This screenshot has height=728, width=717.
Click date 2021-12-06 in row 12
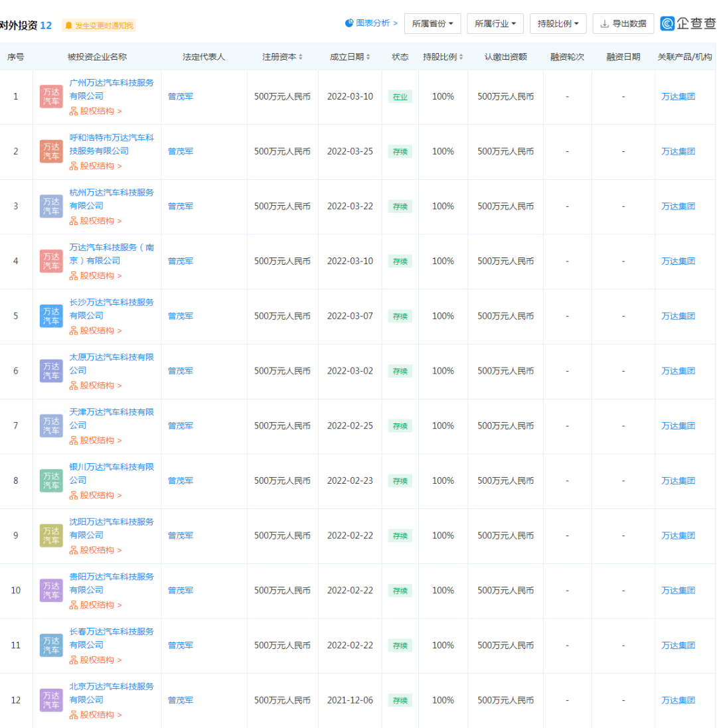350,700
